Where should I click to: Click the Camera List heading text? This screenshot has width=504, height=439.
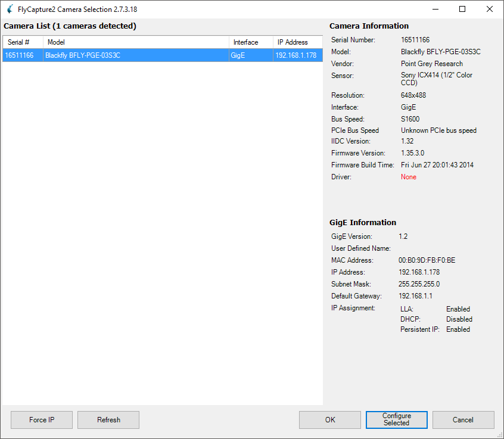coord(70,26)
